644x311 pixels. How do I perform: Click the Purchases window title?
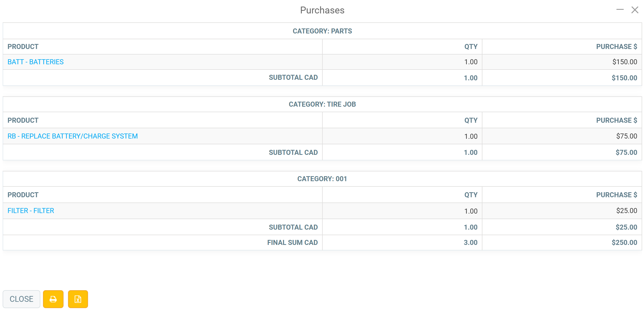(322, 10)
